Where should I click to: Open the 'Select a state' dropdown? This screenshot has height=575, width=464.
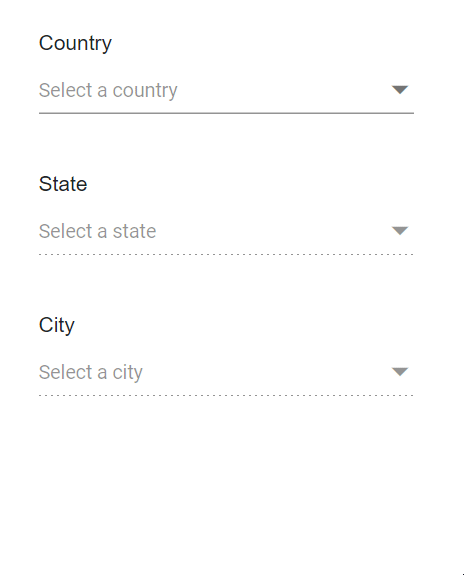[226, 231]
